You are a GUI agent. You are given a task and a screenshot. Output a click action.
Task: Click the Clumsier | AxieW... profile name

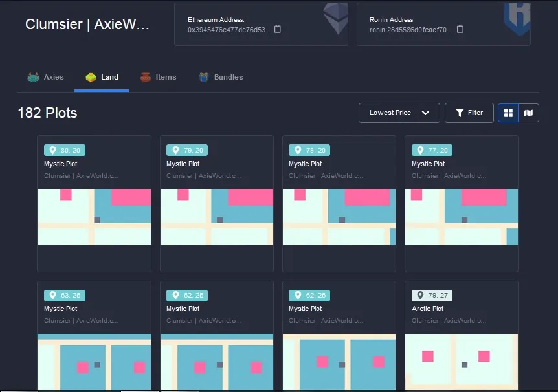(x=87, y=24)
